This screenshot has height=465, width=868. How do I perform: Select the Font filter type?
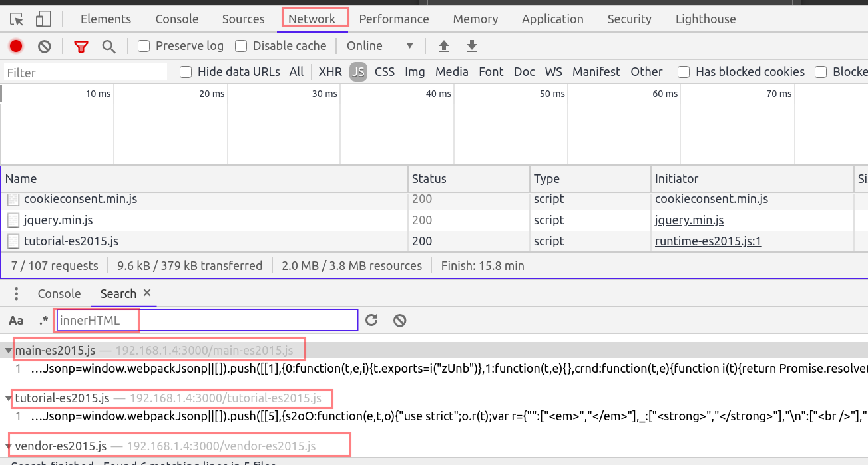(491, 72)
